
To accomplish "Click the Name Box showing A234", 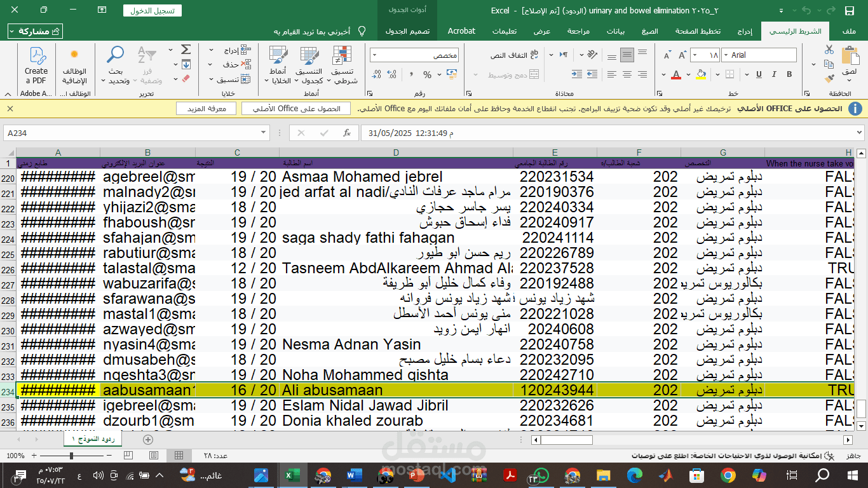I will (137, 133).
